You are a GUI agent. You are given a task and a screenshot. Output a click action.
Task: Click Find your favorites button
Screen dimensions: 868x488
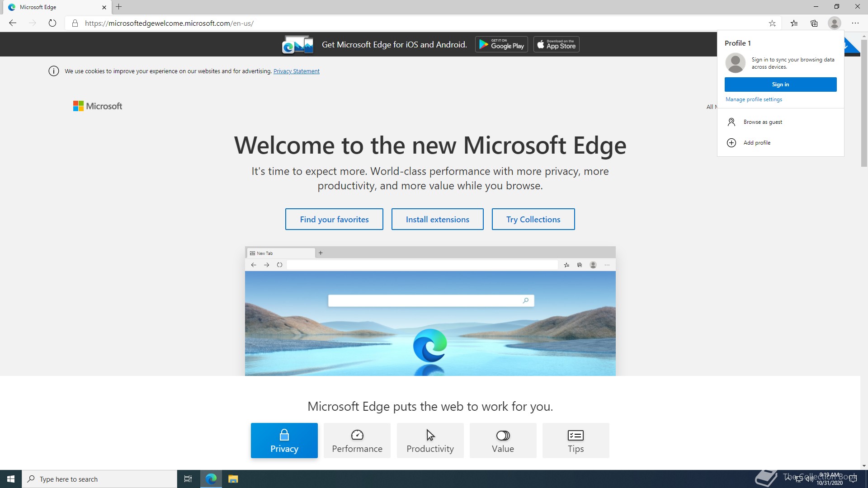tap(334, 219)
